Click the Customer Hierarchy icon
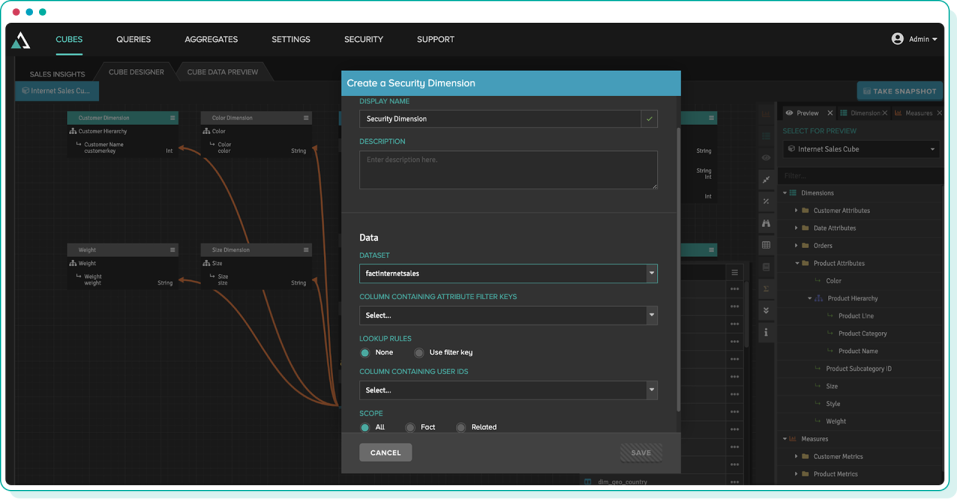Screen dimensions: 960x499 point(73,131)
